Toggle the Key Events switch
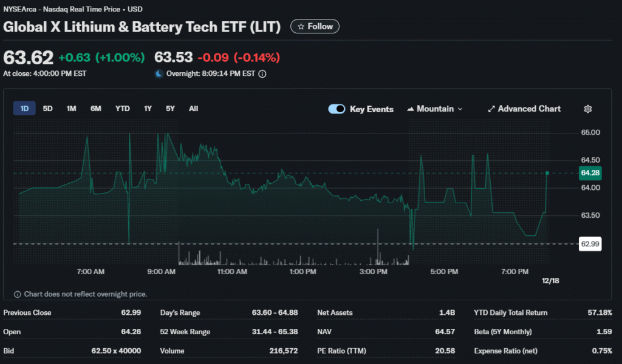Image resolution: width=622 pixels, height=364 pixels. [x=337, y=109]
